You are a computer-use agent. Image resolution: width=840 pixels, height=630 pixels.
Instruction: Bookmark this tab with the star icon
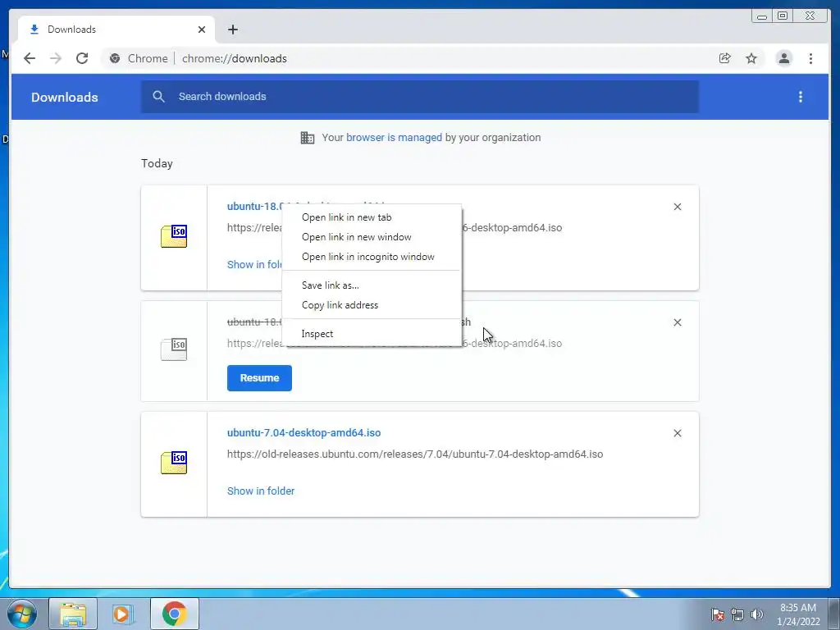[x=751, y=58]
